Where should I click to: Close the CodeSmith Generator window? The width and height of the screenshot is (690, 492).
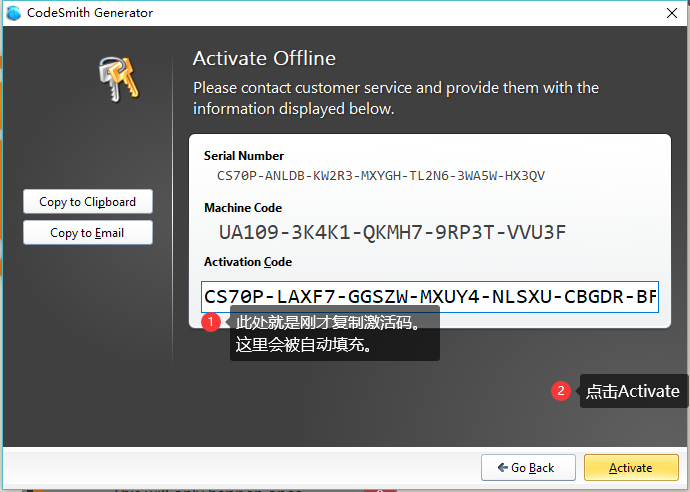click(672, 13)
